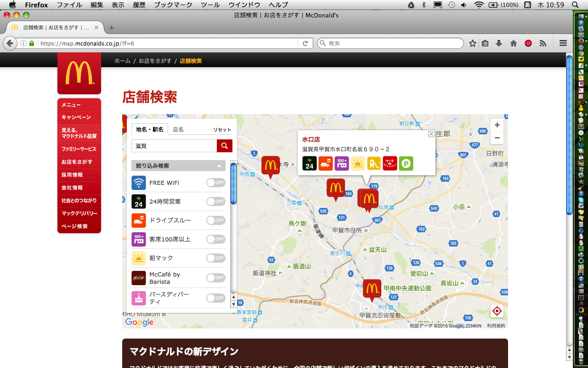Click the 24時間営業 filter icon
Screen dimensions: 588x368
(x=139, y=201)
